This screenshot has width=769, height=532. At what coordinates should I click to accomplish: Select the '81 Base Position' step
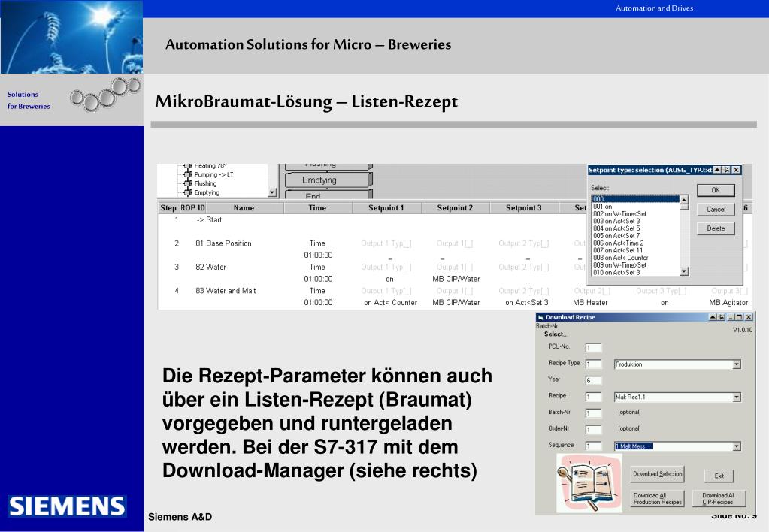223,243
